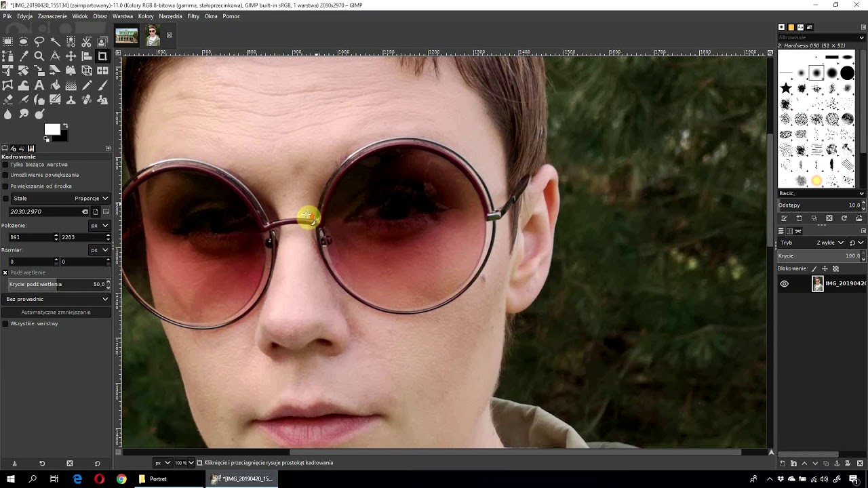Screen dimensions: 868x488
Task: Open the status bar px unit dropdown
Action: (162, 463)
